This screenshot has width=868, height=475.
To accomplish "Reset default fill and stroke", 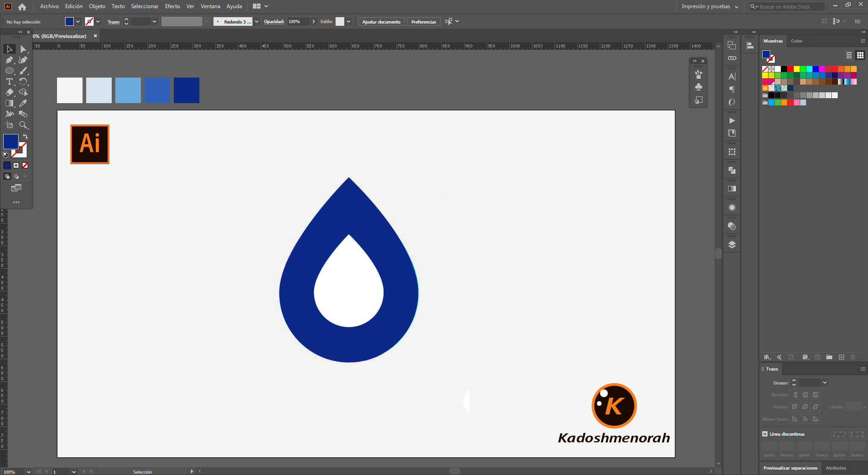I will 5,155.
